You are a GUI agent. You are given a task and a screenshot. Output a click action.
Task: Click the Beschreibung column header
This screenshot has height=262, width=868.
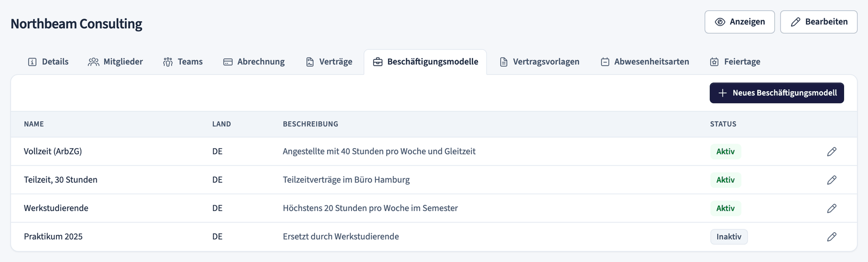pyautogui.click(x=310, y=124)
